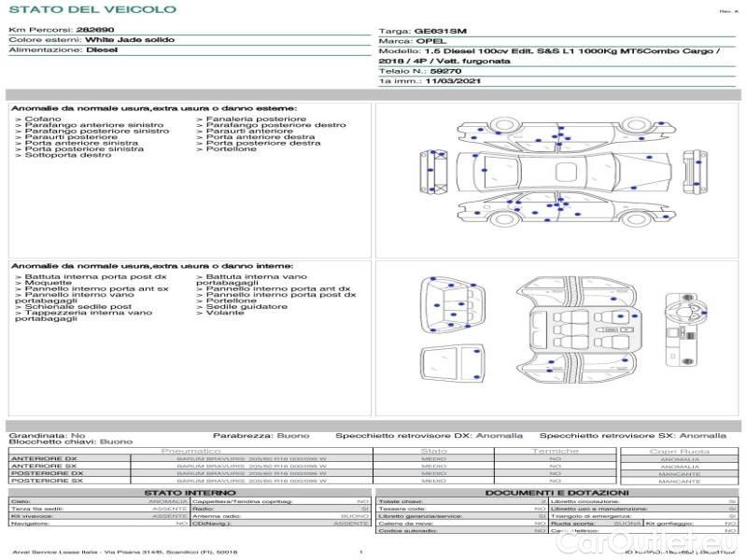Select the ANTERIORE DX tyre row label

[x=44, y=458]
